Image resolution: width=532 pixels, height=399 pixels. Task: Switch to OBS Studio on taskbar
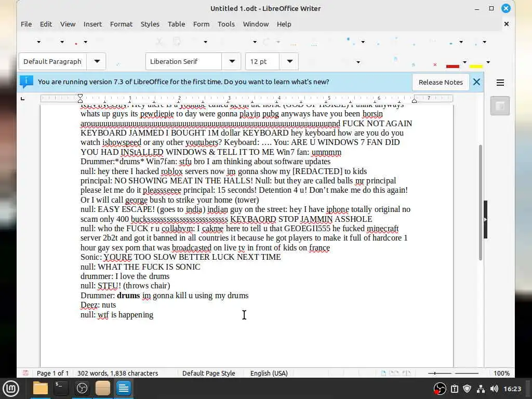click(x=82, y=389)
